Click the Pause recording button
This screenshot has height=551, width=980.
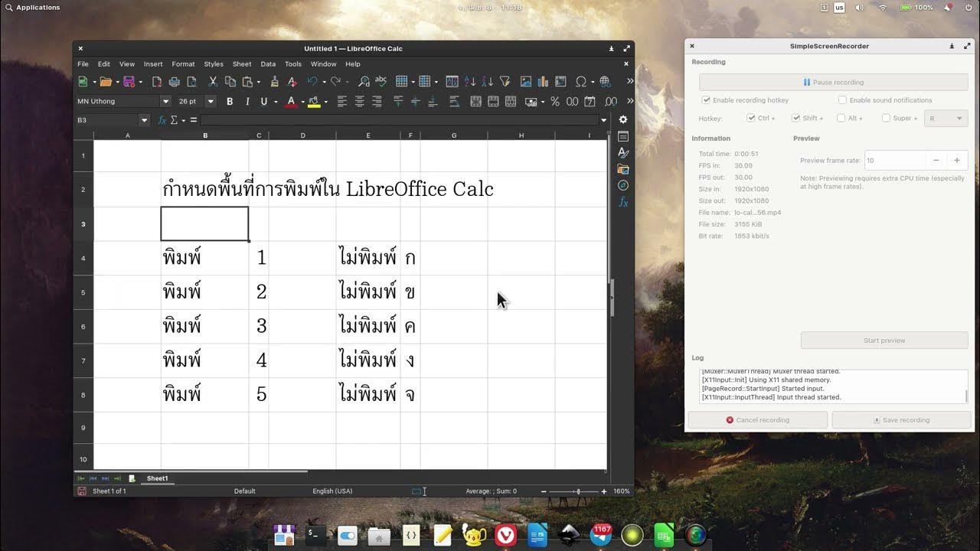pos(833,82)
